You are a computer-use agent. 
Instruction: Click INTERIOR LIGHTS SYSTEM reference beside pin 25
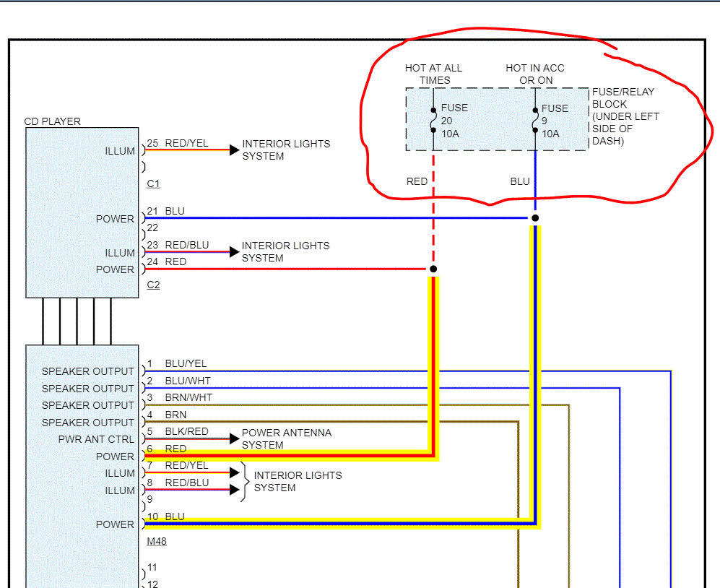click(286, 150)
